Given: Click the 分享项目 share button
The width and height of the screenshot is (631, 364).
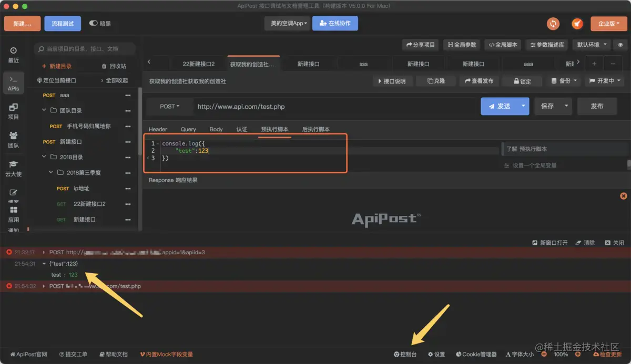Looking at the screenshot, I should pos(421,45).
